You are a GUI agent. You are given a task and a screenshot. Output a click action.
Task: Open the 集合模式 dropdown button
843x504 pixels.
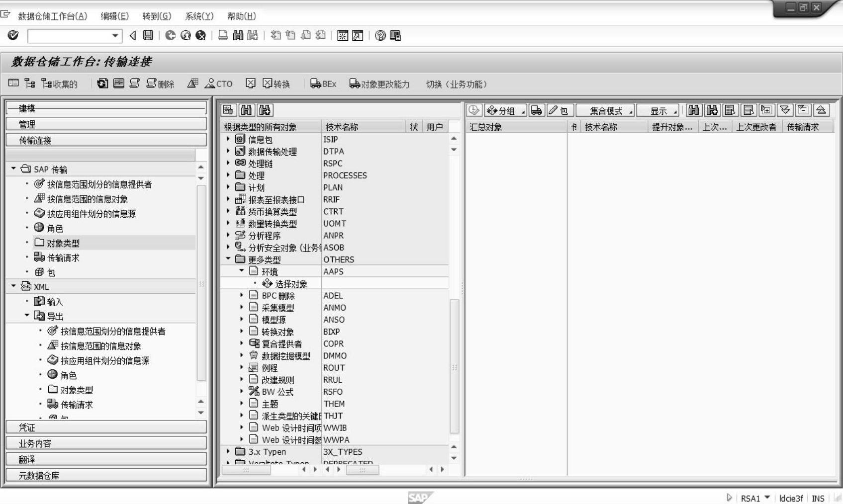click(606, 110)
